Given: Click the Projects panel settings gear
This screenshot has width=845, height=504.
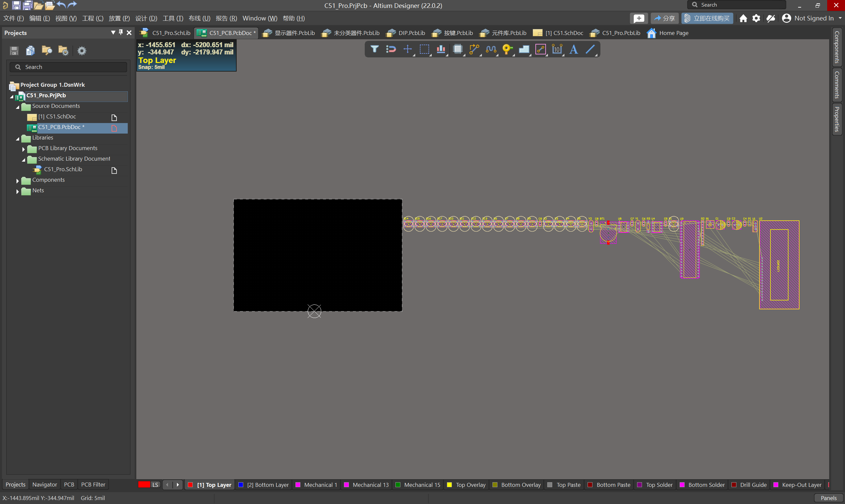Looking at the screenshot, I should pos(82,51).
